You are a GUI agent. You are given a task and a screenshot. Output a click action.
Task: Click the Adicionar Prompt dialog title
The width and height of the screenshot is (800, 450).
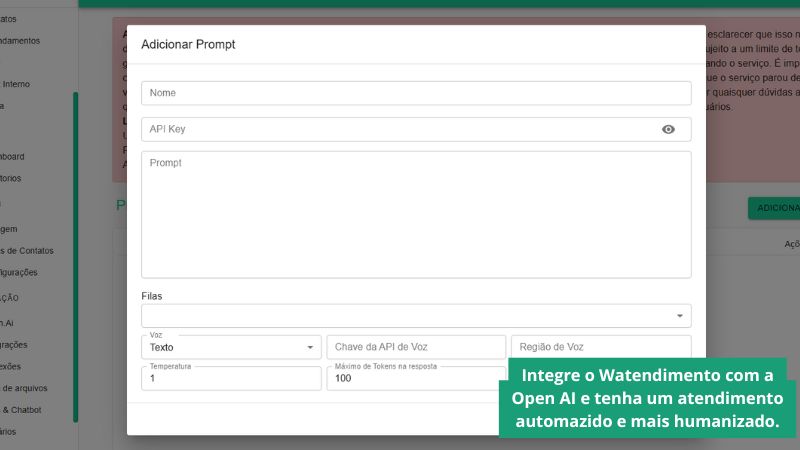pyautogui.click(x=188, y=44)
